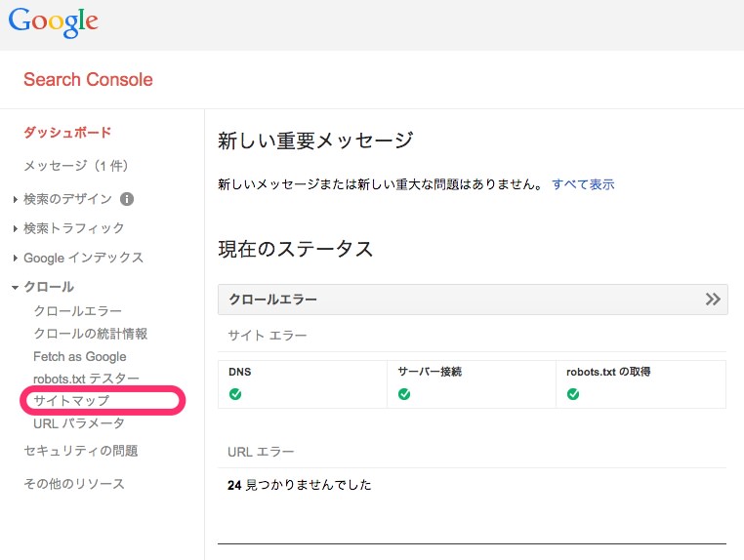This screenshot has width=744, height=560.
Task: Select 検索トラフィック menu label
Action: coord(74,228)
